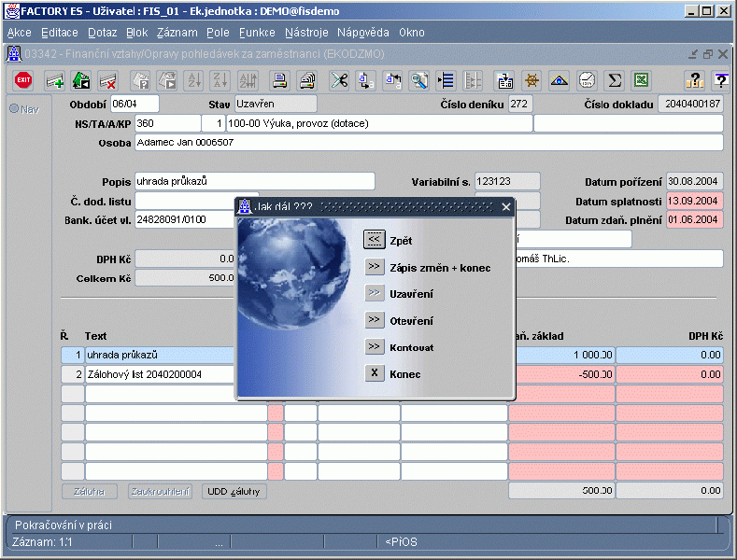Screen dimensions: 737x560
Task: Select row 1 text uhrada průkazů
Action: (x=160, y=355)
